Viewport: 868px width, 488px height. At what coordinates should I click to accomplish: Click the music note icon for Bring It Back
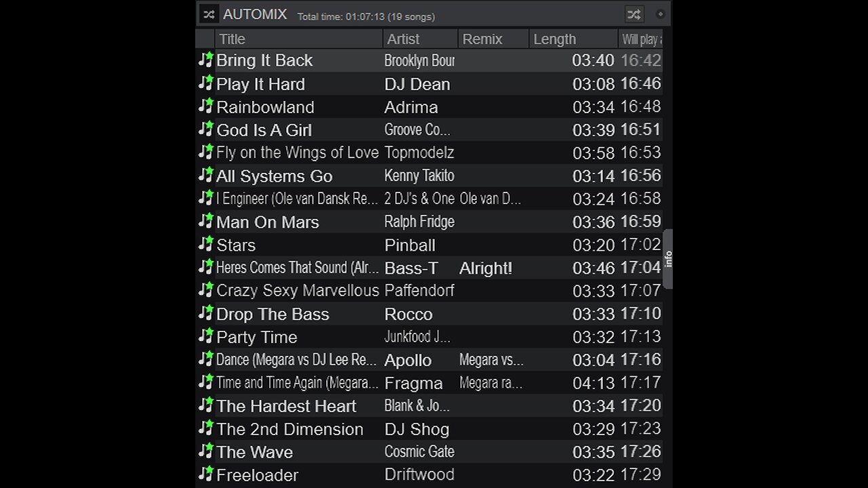point(205,60)
